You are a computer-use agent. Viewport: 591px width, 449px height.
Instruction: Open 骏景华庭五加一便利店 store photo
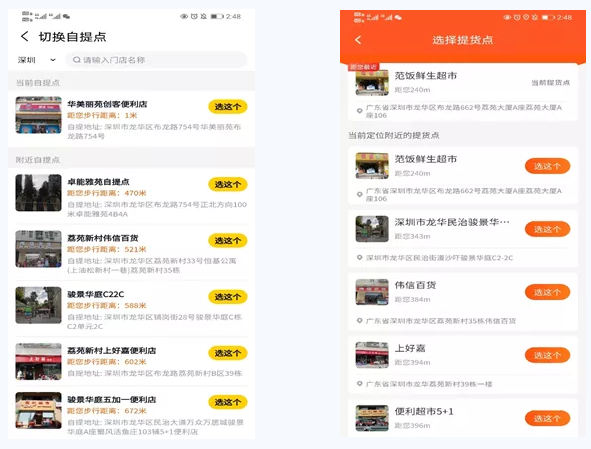(x=38, y=410)
